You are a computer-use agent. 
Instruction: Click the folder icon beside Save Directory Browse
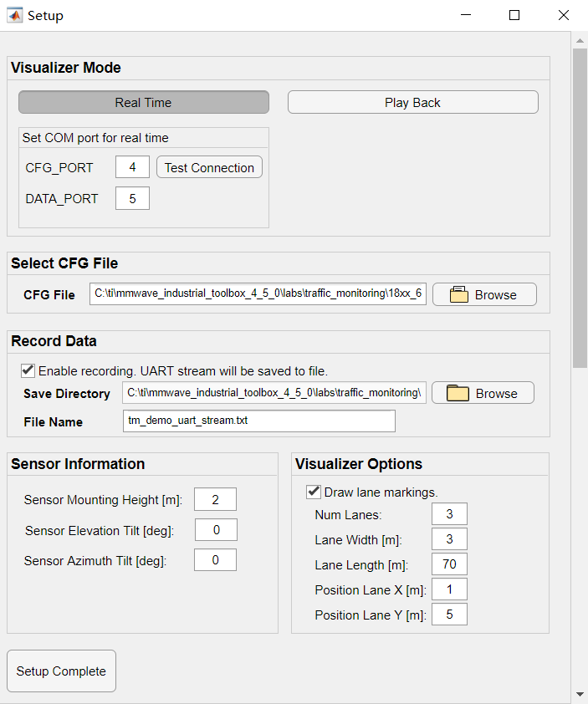pyautogui.click(x=458, y=393)
